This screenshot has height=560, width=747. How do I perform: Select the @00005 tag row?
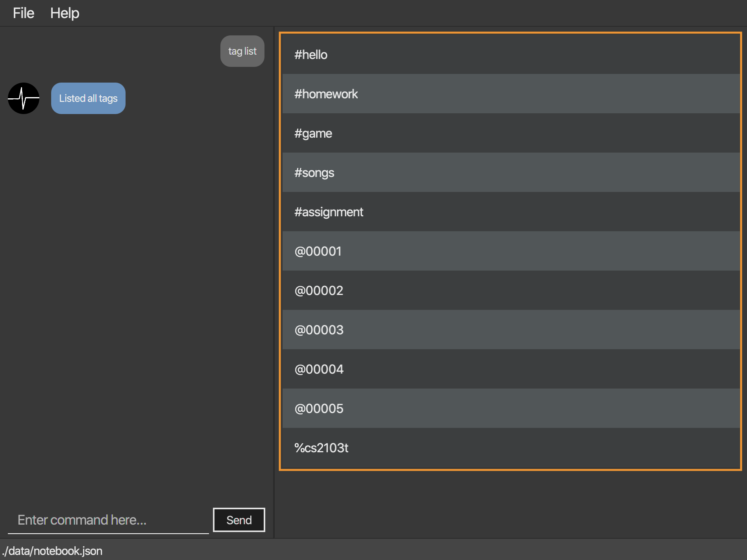click(511, 408)
